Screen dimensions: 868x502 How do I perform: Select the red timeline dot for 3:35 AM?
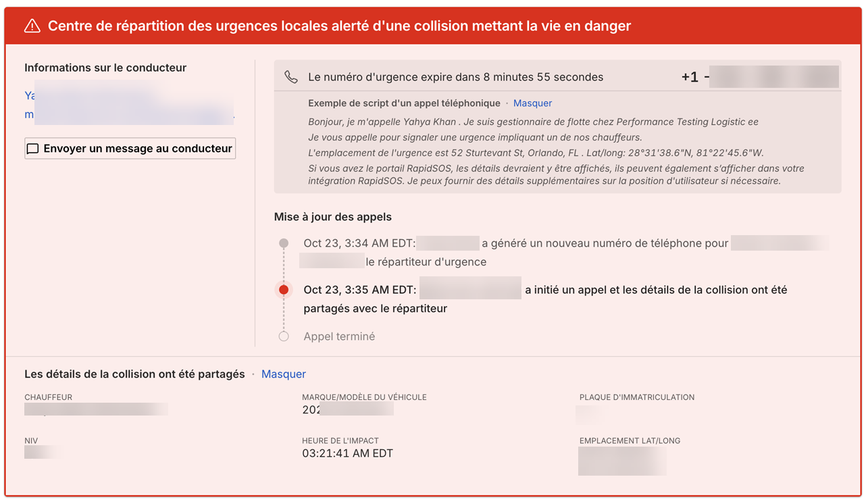tap(284, 290)
